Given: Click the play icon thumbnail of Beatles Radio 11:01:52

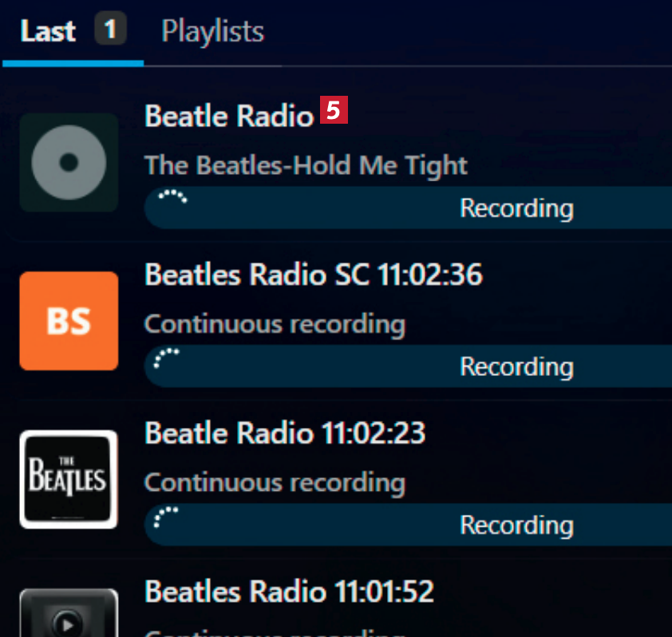Looking at the screenshot, I should point(69,616).
